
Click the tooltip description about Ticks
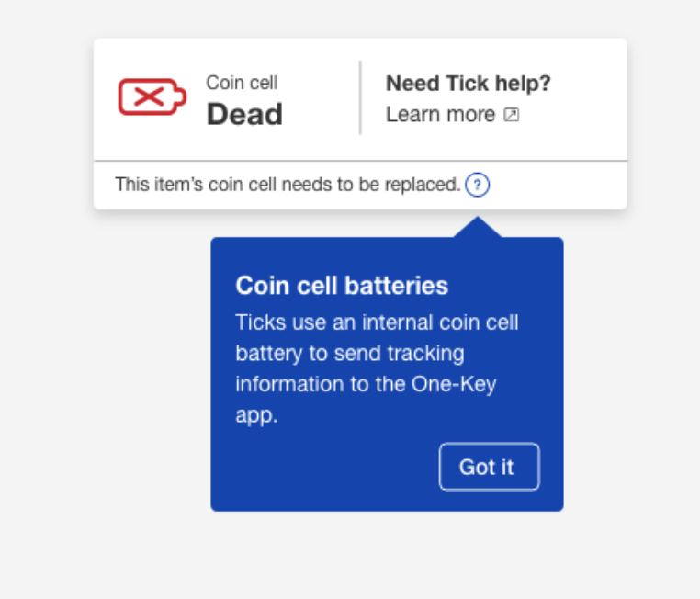(377, 368)
